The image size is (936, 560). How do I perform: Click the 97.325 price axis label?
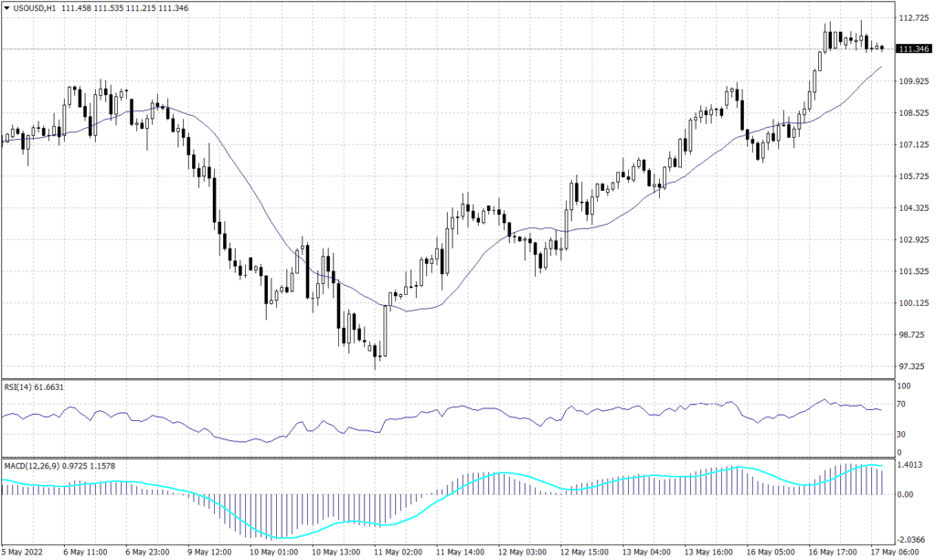(x=914, y=366)
